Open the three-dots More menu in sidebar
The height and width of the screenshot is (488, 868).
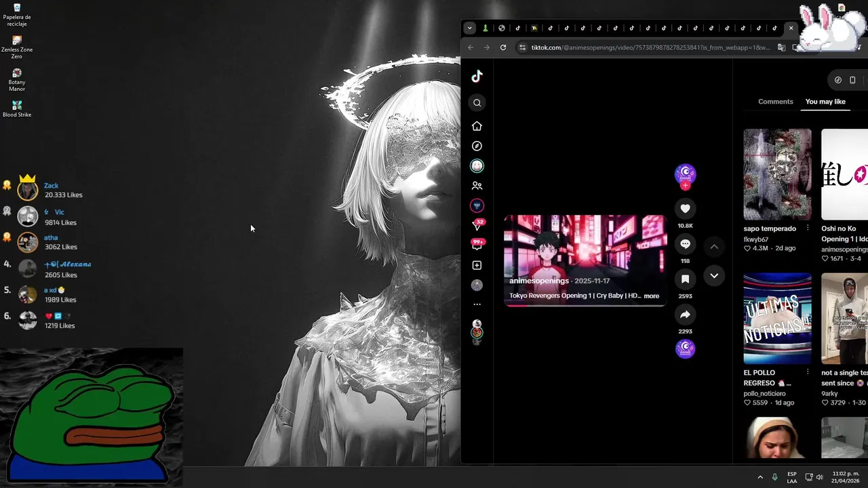(x=477, y=304)
